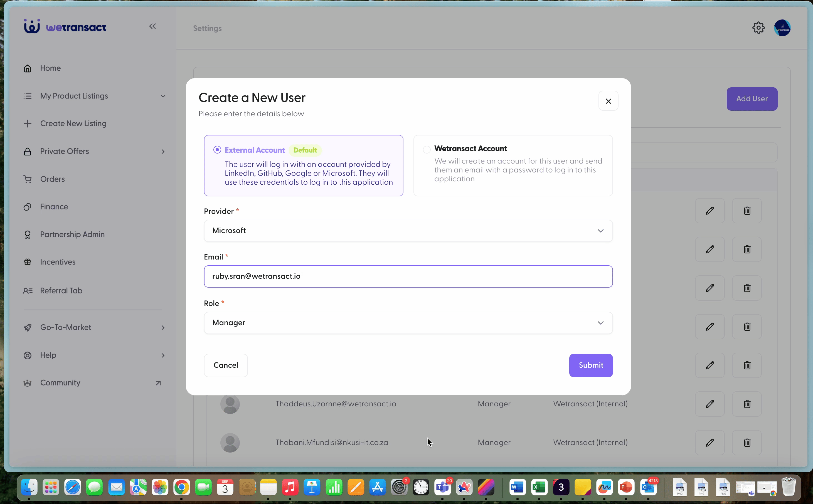Open Incentives from the sidebar menu
The width and height of the screenshot is (813, 504).
(x=58, y=262)
